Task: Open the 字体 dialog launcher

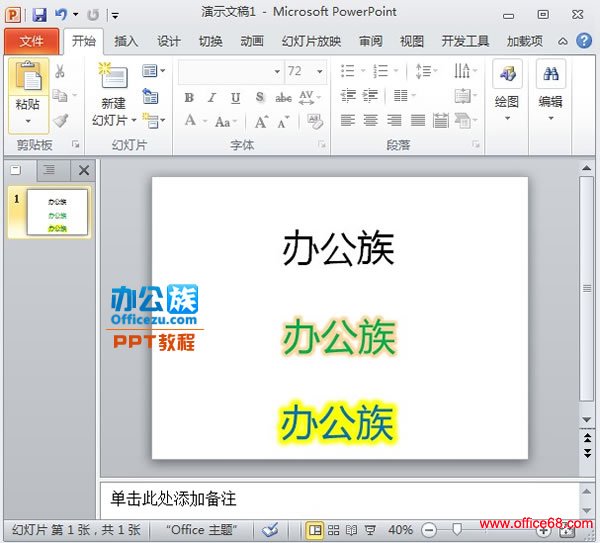Action: (x=322, y=144)
